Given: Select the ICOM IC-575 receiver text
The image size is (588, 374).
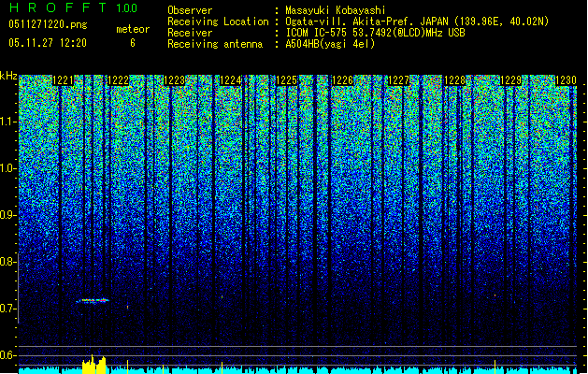Looking at the screenshot, I should click(x=375, y=33).
